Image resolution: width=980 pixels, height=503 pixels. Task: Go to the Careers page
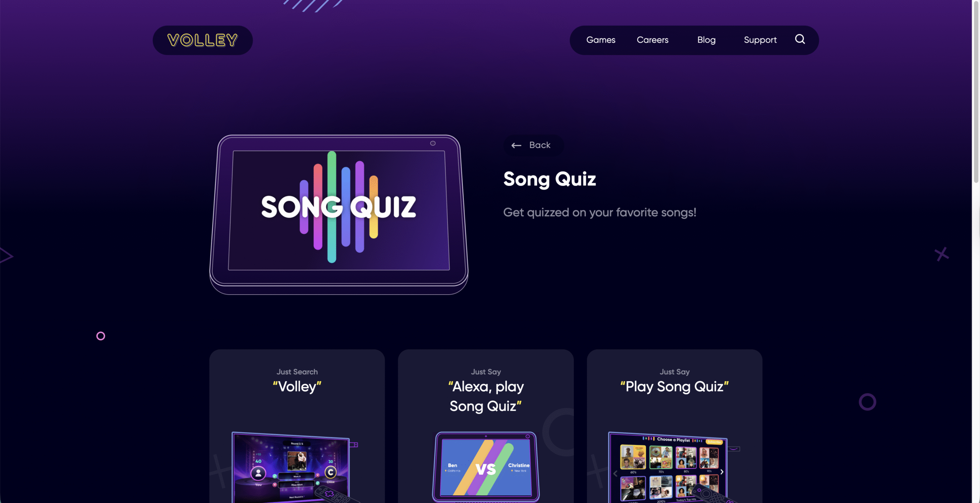pos(652,40)
